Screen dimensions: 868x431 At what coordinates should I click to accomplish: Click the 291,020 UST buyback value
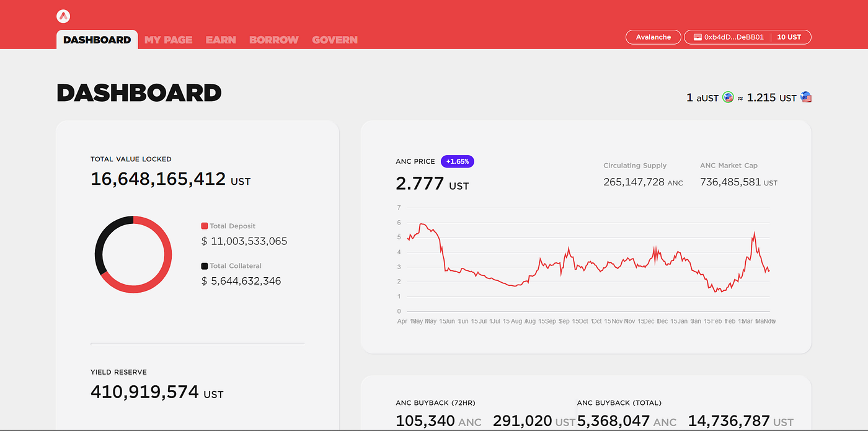coord(523,422)
